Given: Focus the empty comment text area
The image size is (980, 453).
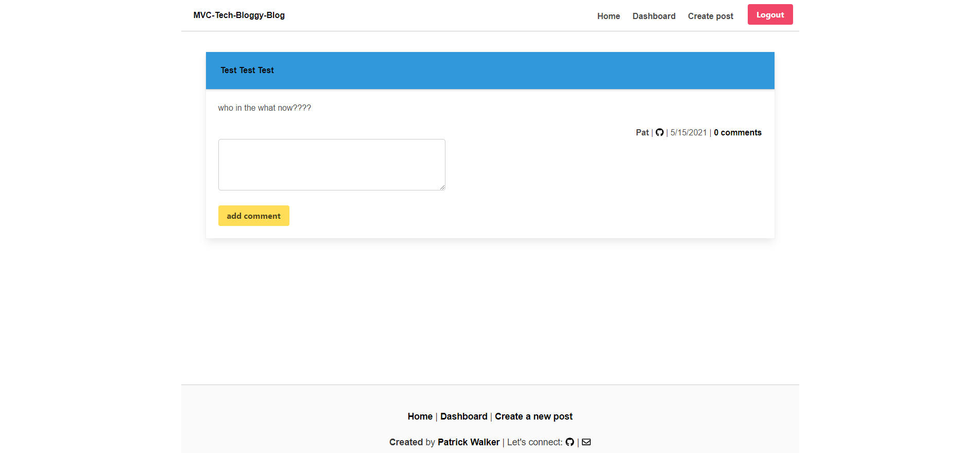Looking at the screenshot, I should (331, 165).
